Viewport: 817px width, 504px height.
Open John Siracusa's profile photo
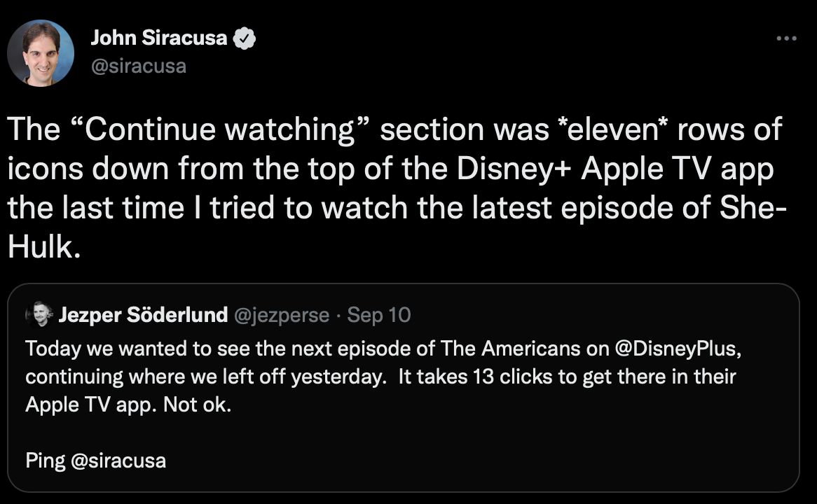click(x=41, y=52)
